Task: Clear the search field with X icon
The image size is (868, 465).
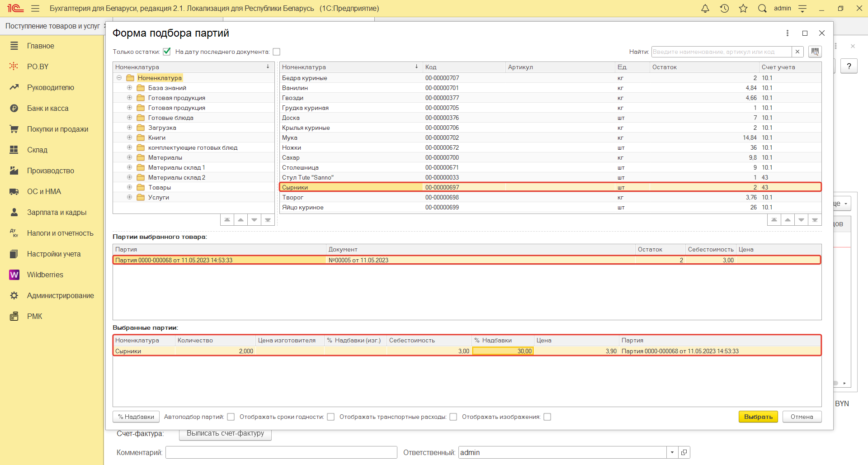Action: (x=797, y=52)
